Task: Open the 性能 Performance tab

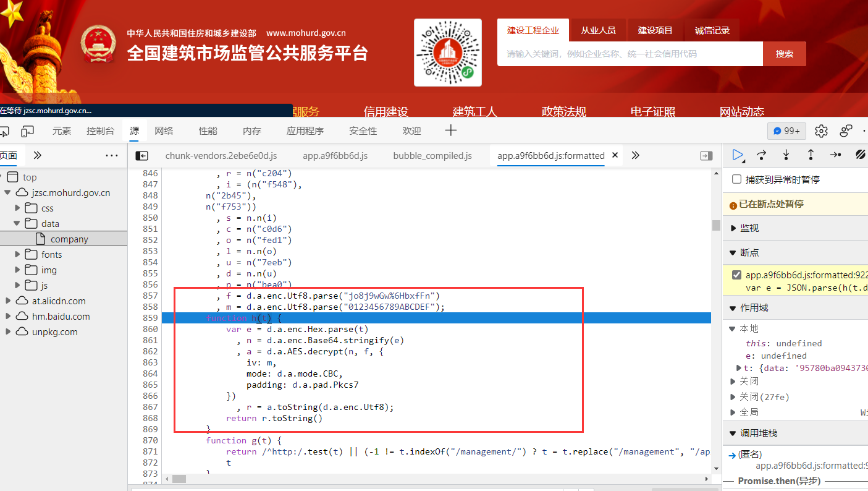Action: coord(208,131)
